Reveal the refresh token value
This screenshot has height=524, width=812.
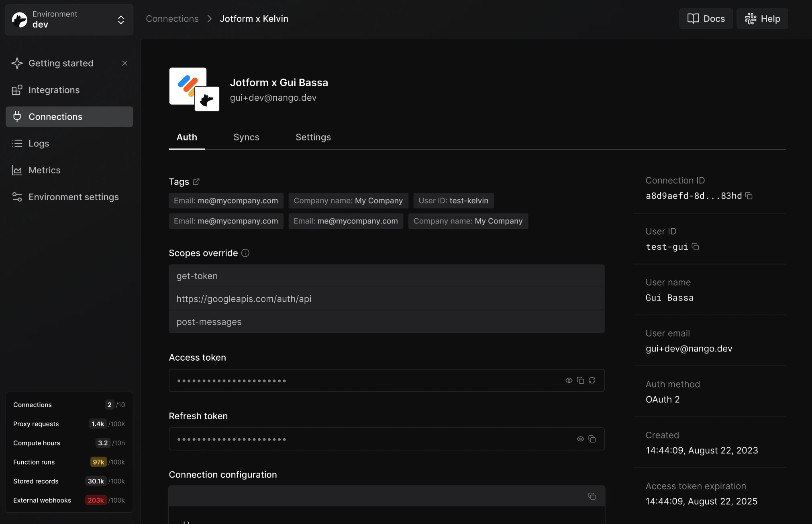[x=580, y=439]
